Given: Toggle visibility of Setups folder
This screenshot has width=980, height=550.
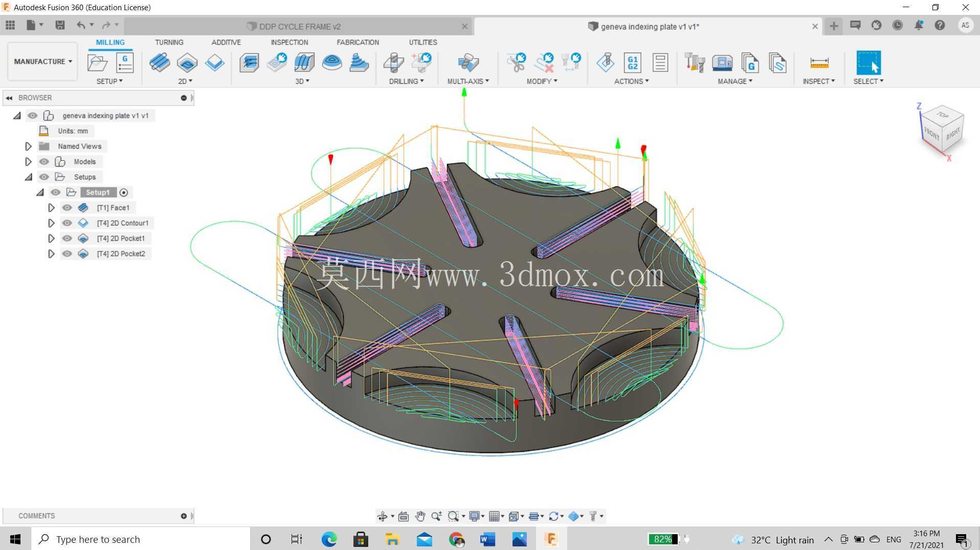Looking at the screenshot, I should (44, 177).
